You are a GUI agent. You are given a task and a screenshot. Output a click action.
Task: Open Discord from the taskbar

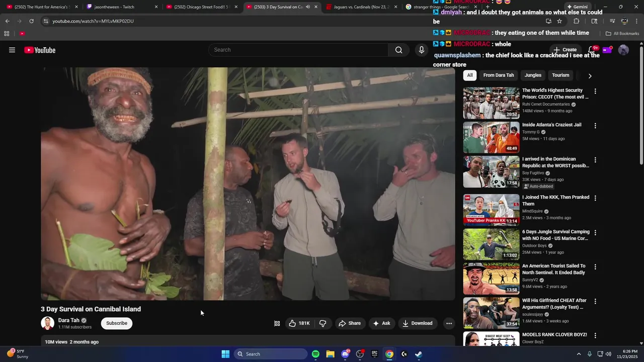pos(345,354)
